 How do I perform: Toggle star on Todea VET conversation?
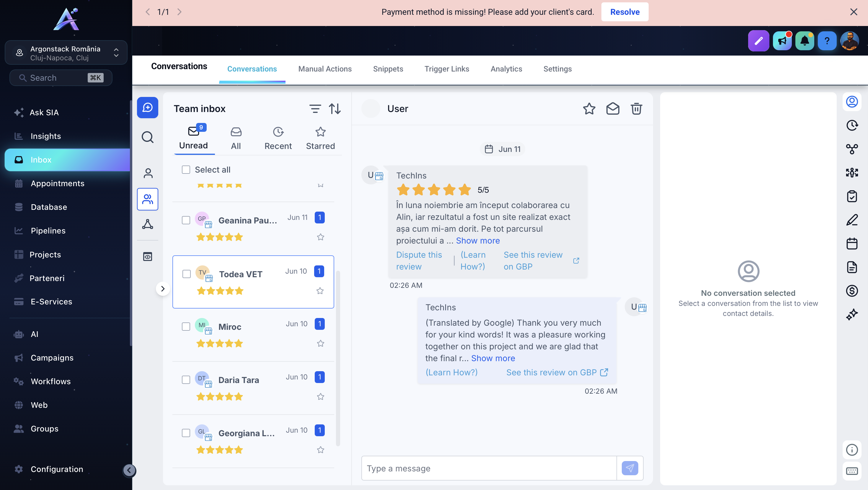(320, 291)
